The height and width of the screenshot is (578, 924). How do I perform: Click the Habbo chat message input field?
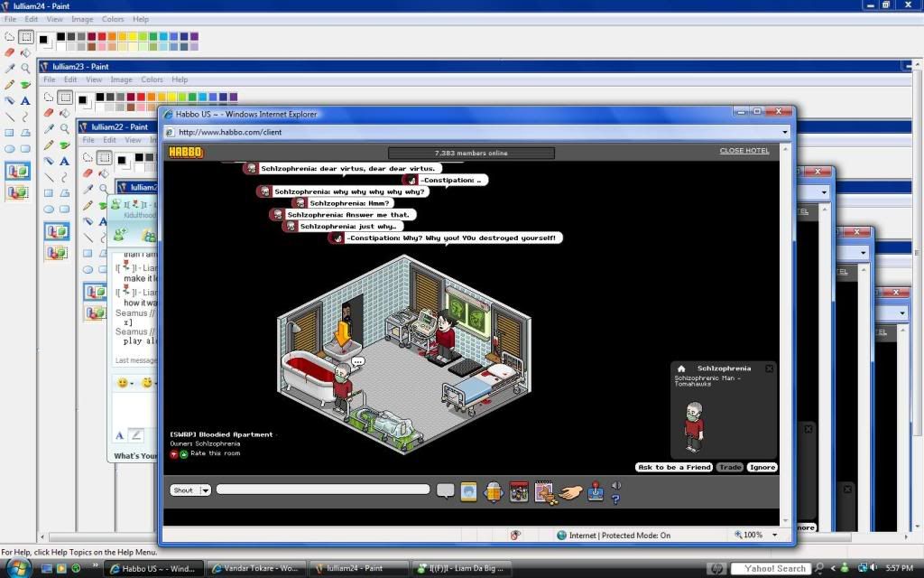click(322, 489)
